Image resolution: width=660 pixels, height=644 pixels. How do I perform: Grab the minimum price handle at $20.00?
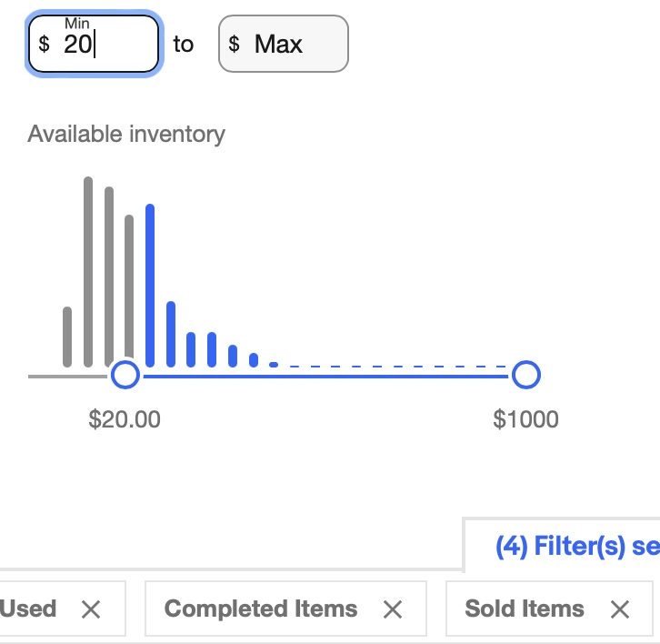(x=125, y=375)
